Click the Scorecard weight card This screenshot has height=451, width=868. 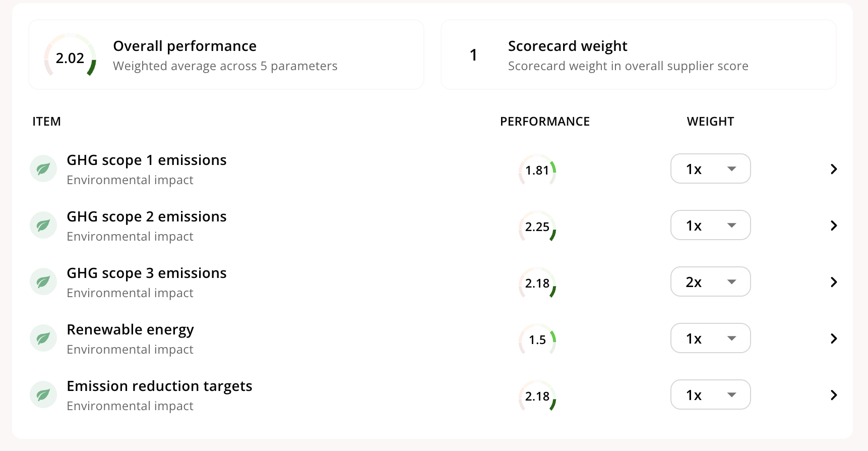[639, 54]
